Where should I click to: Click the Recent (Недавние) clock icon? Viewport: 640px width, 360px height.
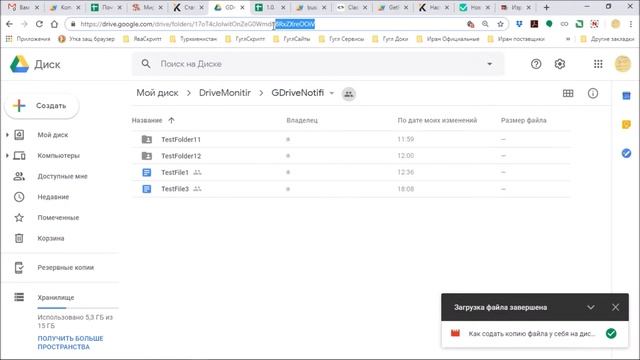pyautogui.click(x=19, y=197)
